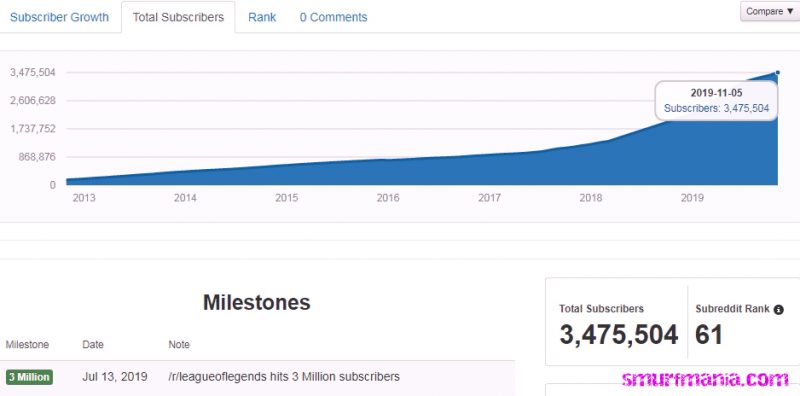
Task: Click the Total Subscribers card label
Action: [602, 309]
